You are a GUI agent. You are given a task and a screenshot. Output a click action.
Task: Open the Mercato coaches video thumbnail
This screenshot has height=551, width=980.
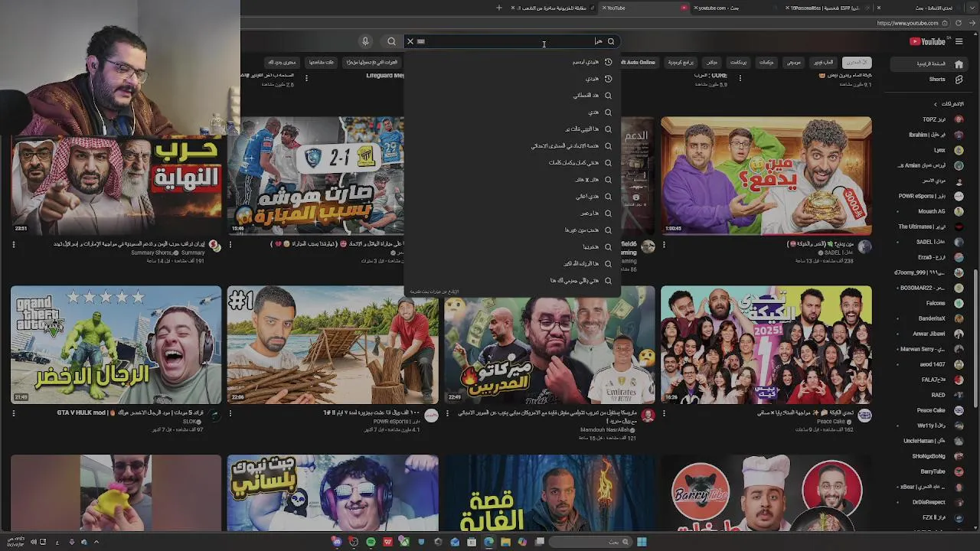click(x=550, y=344)
